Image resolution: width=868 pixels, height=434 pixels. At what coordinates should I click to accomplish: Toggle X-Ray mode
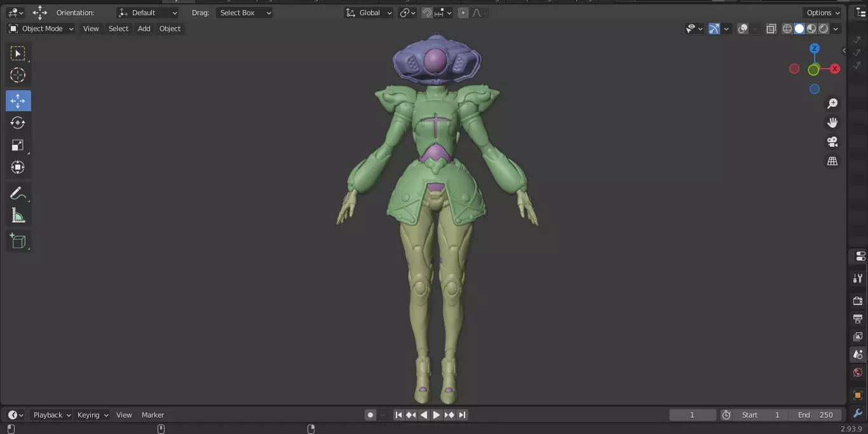(771, 29)
